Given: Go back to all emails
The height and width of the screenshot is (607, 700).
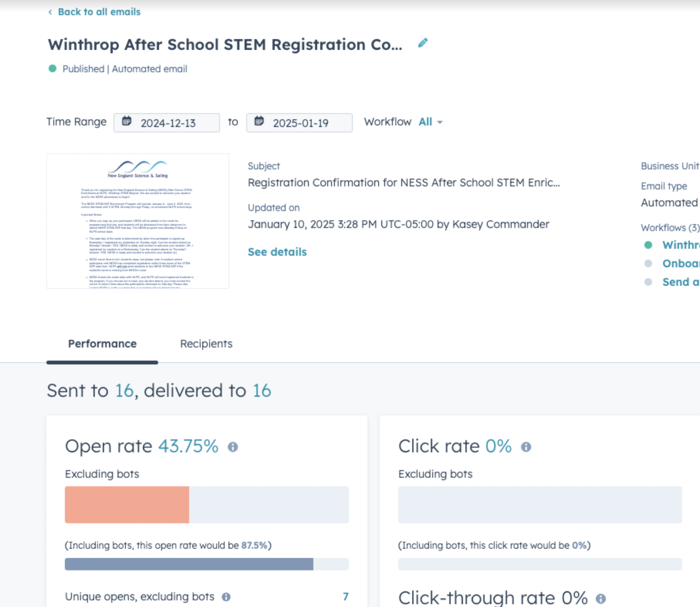Looking at the screenshot, I should (99, 12).
